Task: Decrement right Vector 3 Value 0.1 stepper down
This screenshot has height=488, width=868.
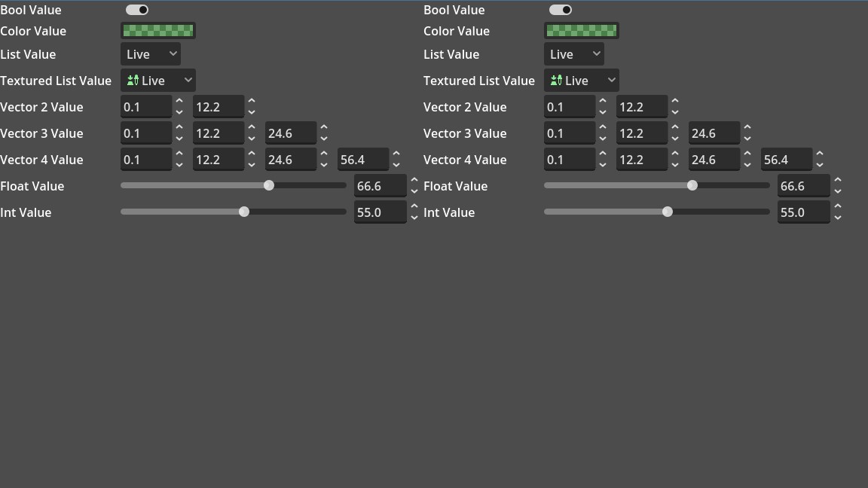Action: click(x=603, y=139)
